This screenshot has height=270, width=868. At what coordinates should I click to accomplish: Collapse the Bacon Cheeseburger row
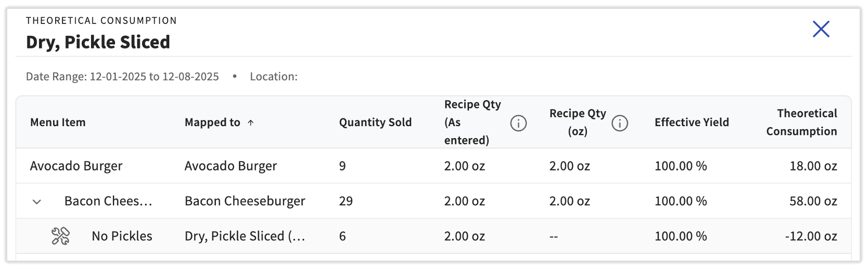[37, 202]
